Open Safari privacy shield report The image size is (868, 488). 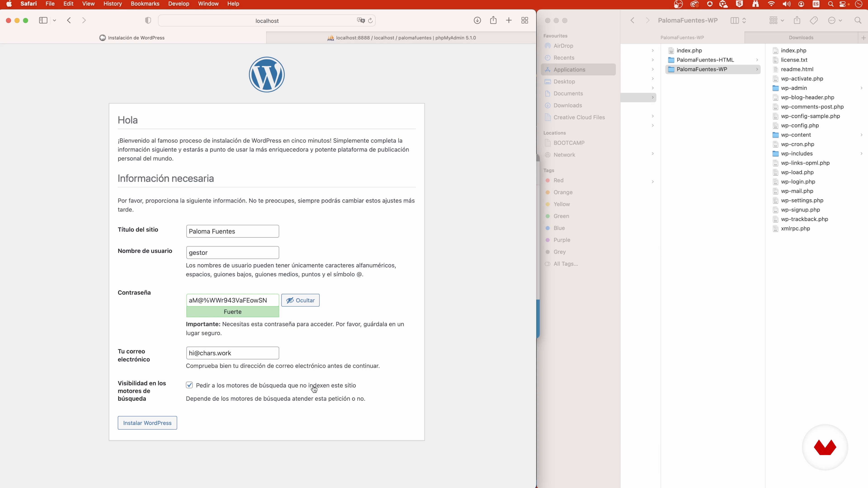[148, 21]
